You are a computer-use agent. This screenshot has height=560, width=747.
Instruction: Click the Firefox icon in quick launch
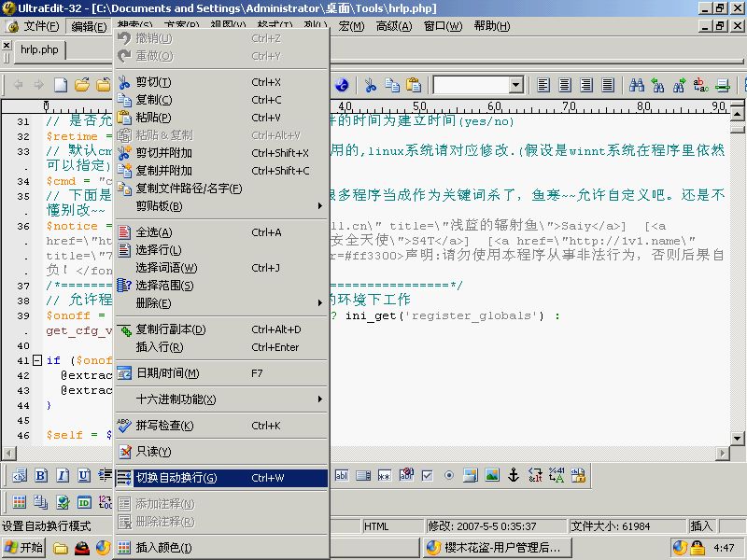point(103,548)
